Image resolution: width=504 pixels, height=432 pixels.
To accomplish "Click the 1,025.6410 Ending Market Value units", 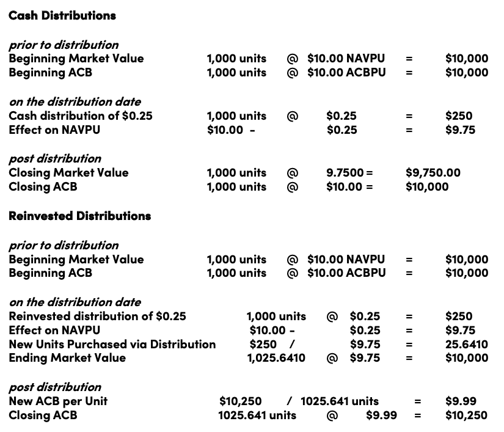I will tap(276, 357).
